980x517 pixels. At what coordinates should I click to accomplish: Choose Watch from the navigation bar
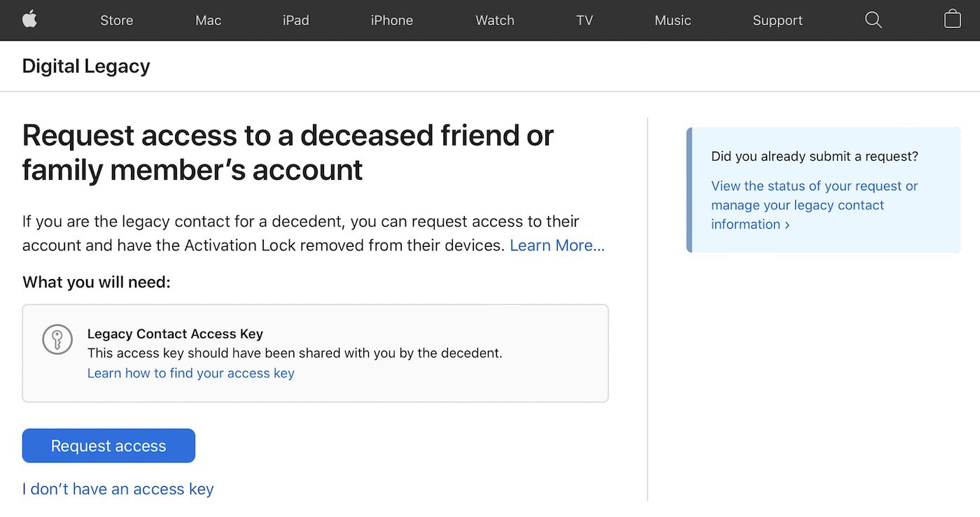tap(494, 20)
